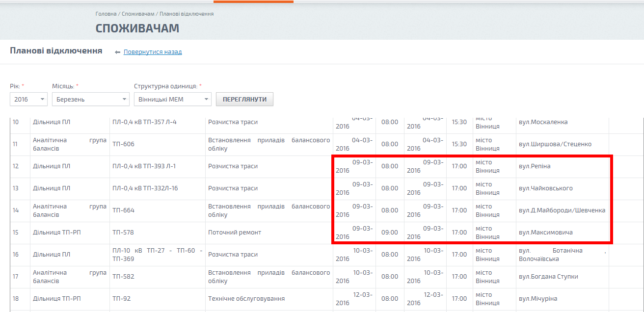Open Структурна одиниця dropdown with Вінницькі МЕМ
Screen dimensions: 644x312
pos(172,99)
